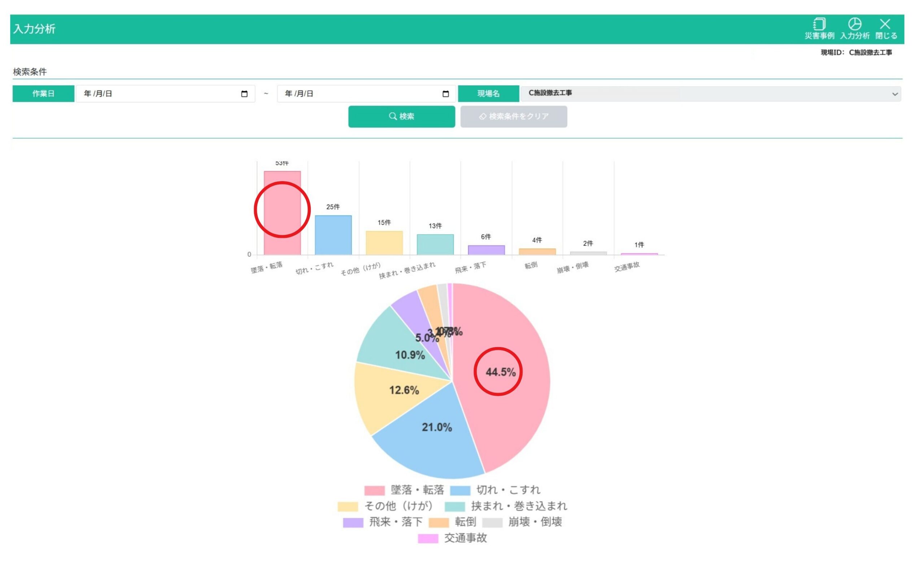Image resolution: width=924 pixels, height=561 pixels.
Task: Expand the 現場名 dropdown
Action: (711, 94)
